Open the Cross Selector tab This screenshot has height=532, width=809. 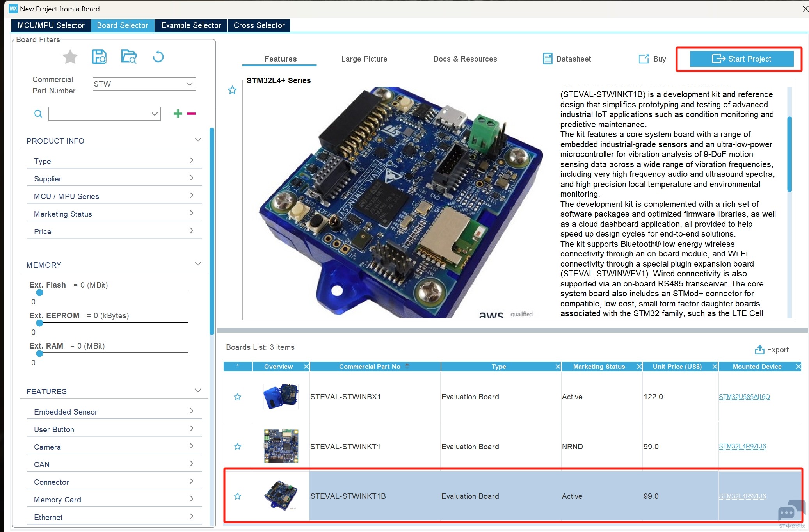point(259,25)
